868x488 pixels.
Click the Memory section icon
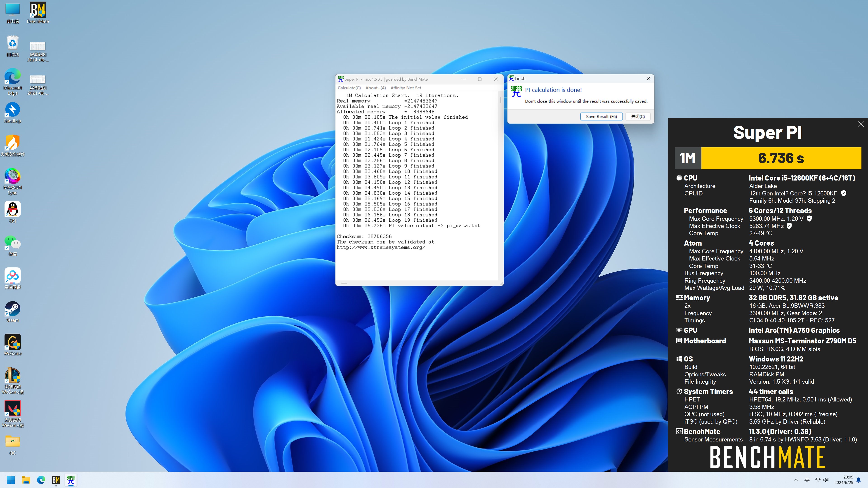coord(679,298)
